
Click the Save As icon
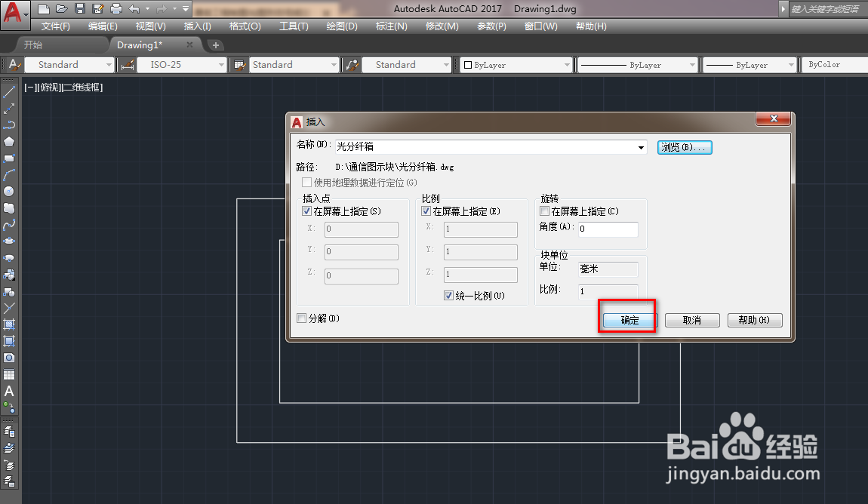click(98, 9)
